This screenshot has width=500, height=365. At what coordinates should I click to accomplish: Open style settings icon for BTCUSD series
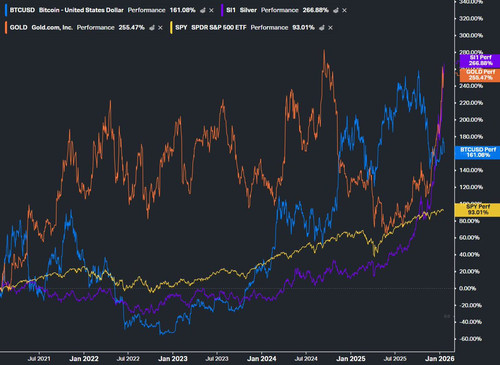coord(203,10)
